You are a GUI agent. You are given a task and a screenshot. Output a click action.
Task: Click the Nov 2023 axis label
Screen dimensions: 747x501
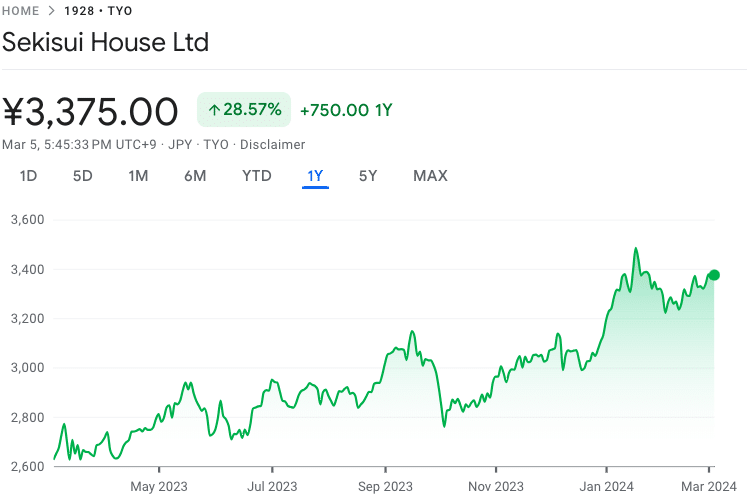pos(495,486)
